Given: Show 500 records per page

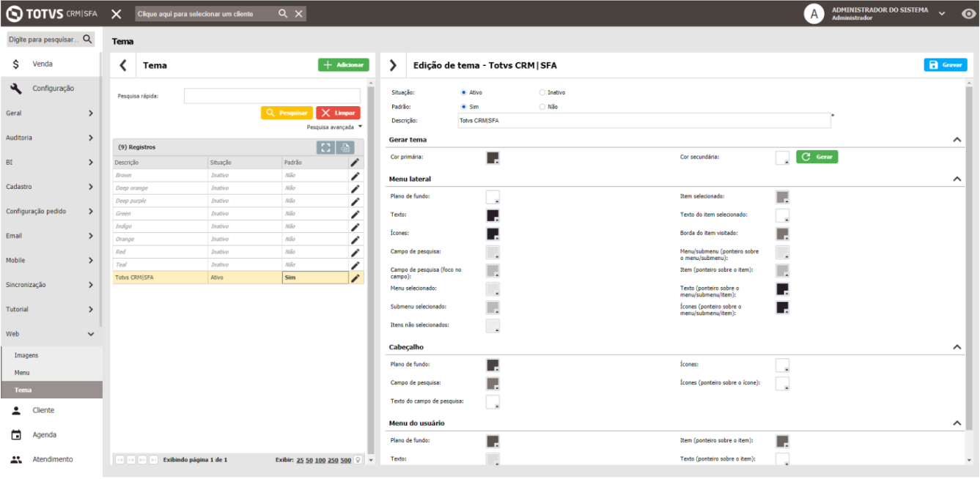Looking at the screenshot, I should point(346,460).
